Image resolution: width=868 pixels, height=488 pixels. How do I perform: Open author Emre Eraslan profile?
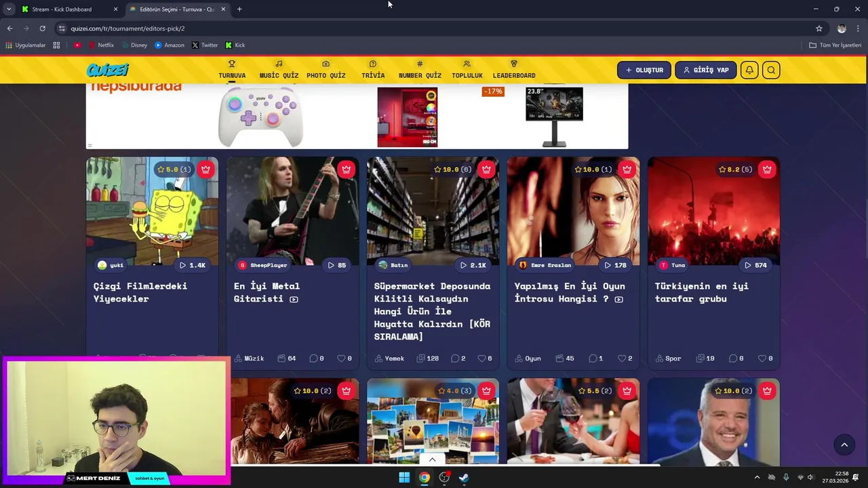point(545,265)
